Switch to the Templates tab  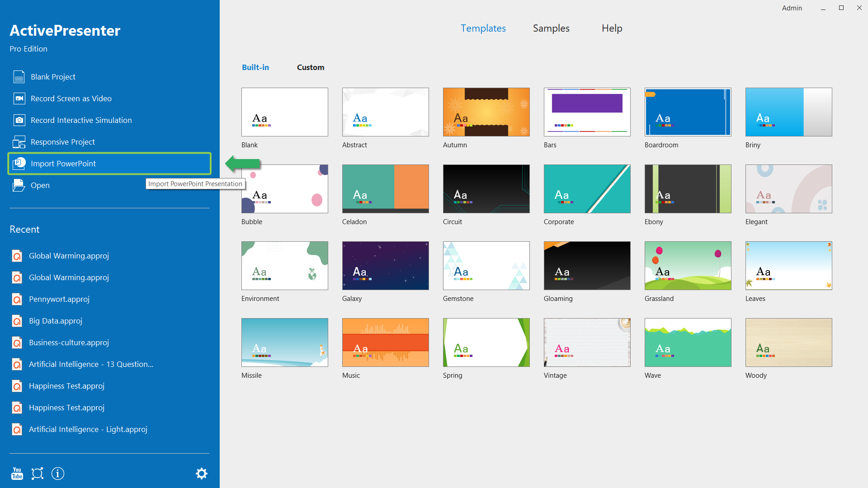pos(483,28)
